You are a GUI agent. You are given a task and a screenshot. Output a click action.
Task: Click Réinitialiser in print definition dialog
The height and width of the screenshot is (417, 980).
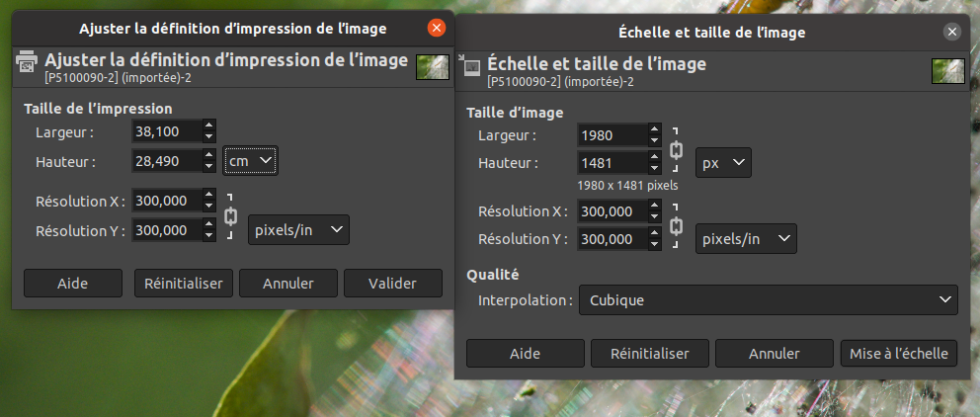(x=183, y=284)
